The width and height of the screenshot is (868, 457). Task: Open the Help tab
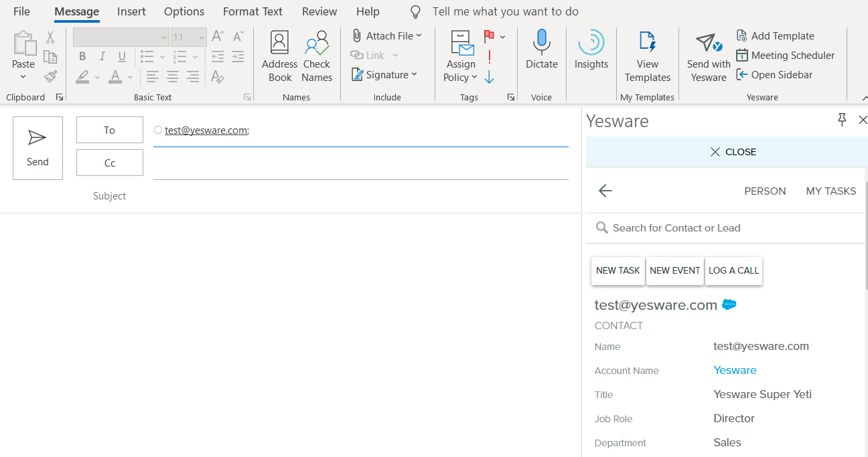click(368, 11)
